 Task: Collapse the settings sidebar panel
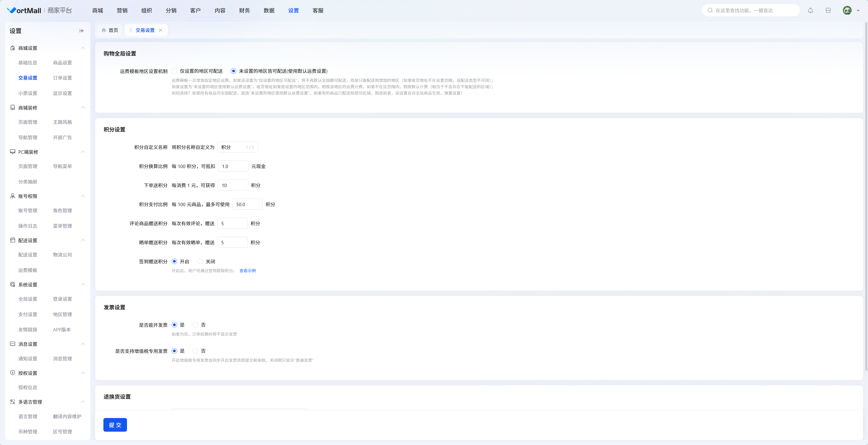[82, 31]
